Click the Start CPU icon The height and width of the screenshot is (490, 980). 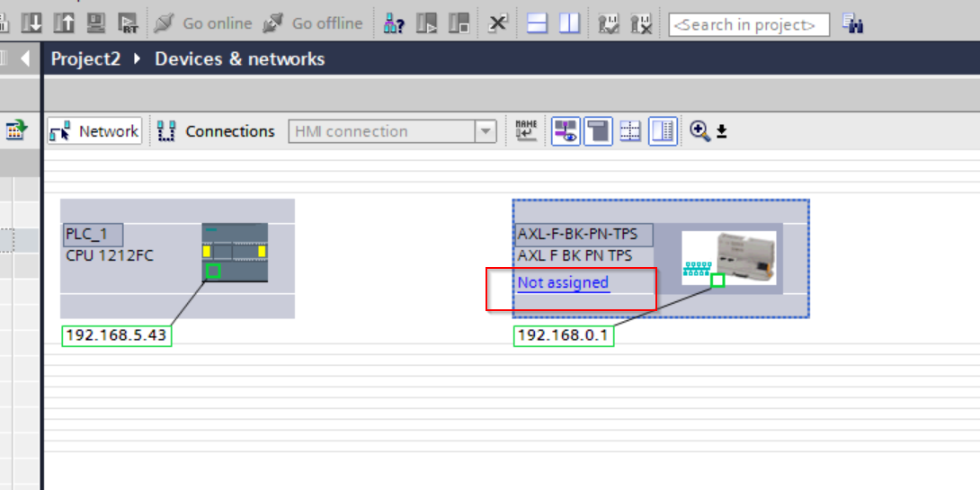click(x=427, y=23)
